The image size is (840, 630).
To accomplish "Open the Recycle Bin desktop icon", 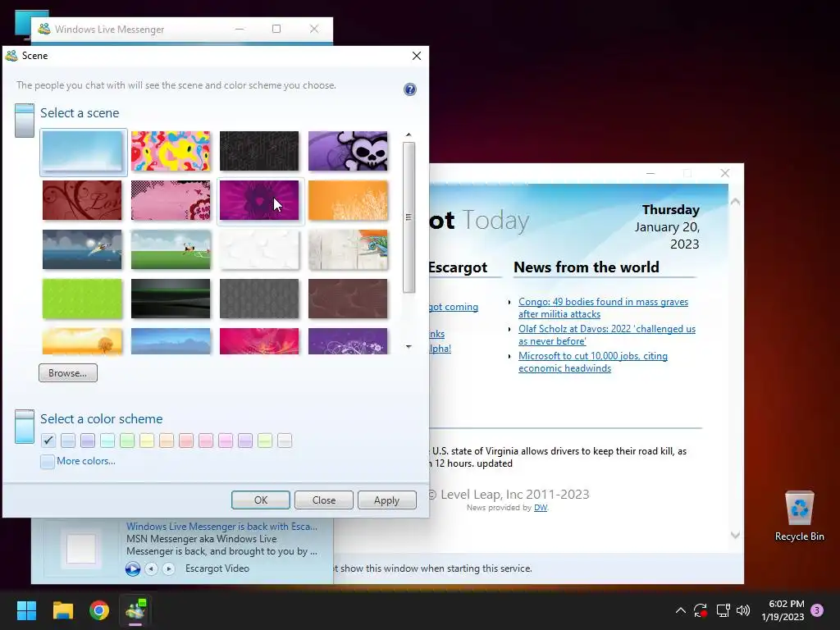I will pos(799,516).
